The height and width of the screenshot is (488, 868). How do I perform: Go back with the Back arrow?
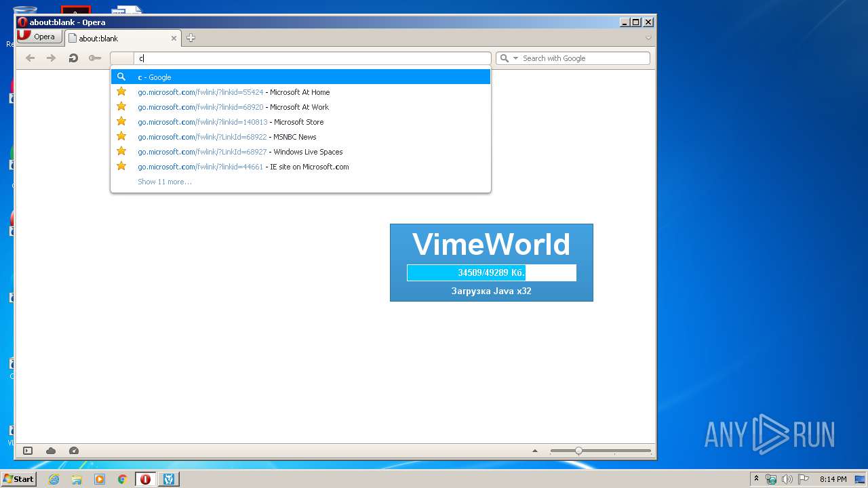tap(30, 58)
